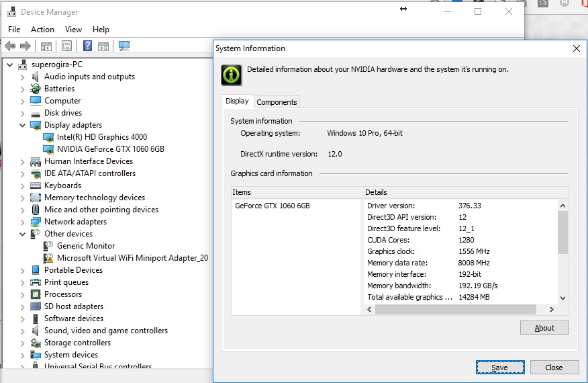Collapse the superogira-PC root node
The image size is (588, 383).
pyautogui.click(x=10, y=65)
